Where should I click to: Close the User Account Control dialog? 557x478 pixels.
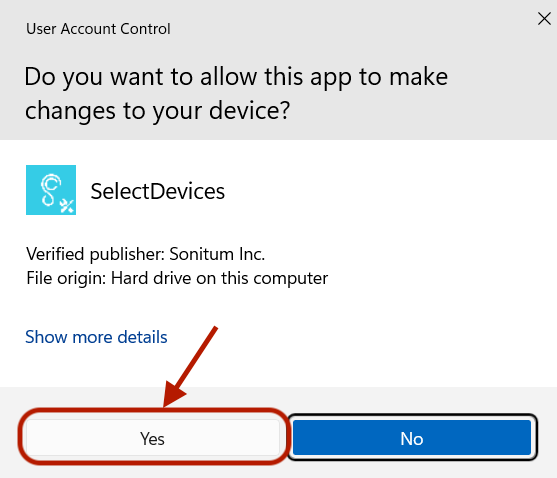[x=544, y=18]
